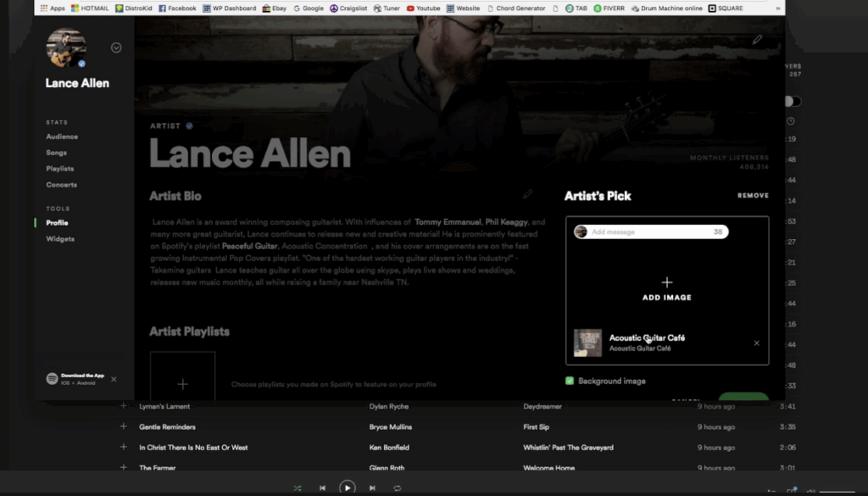
Task: Open the DistroKid bookmark
Action: click(133, 8)
